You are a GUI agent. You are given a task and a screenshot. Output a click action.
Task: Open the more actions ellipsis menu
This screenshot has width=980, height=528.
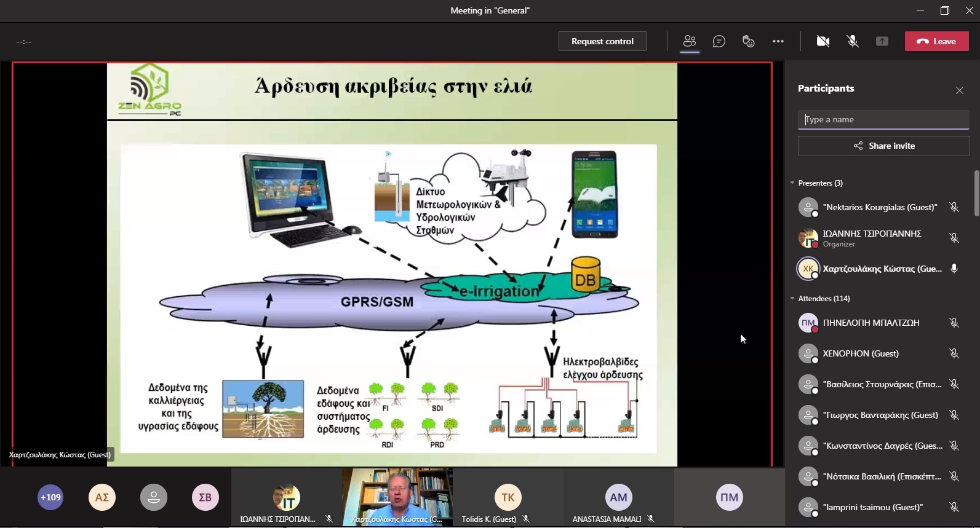778,41
